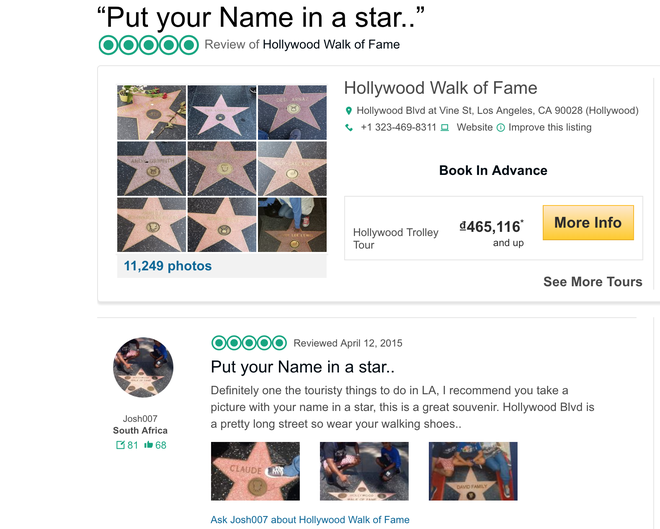Open Ask Josh007 about Hollywood Walk of Fame

pyautogui.click(x=310, y=520)
